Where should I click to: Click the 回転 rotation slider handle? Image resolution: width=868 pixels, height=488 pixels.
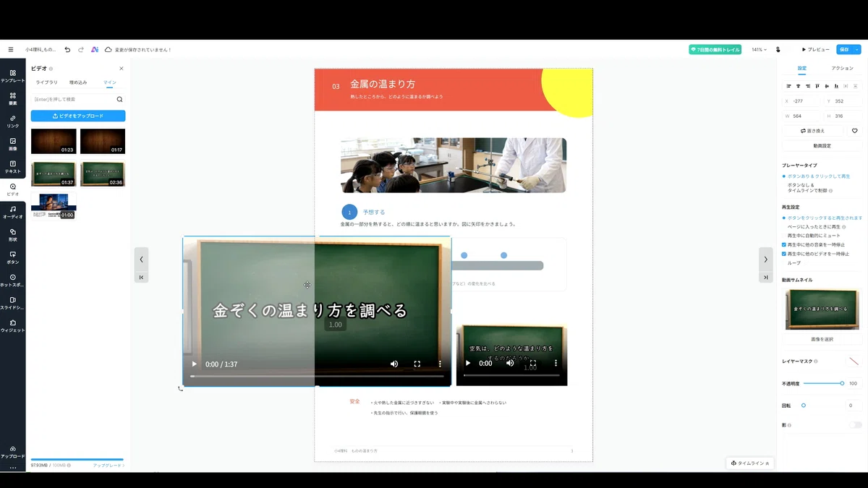[x=804, y=406]
